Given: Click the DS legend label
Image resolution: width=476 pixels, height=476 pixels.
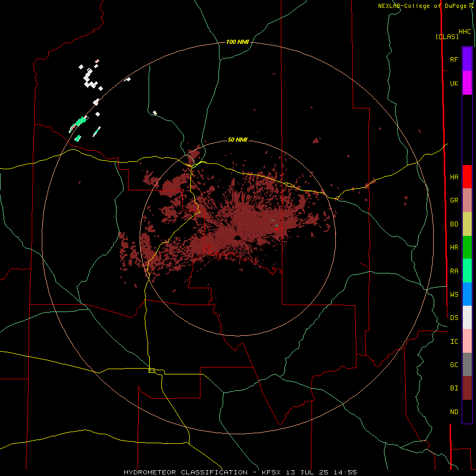Looking at the screenshot, I should 454,318.
